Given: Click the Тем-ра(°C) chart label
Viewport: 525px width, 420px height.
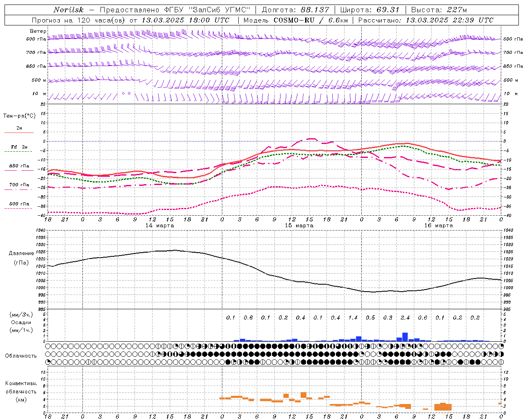Looking at the screenshot, I should (x=19, y=116).
